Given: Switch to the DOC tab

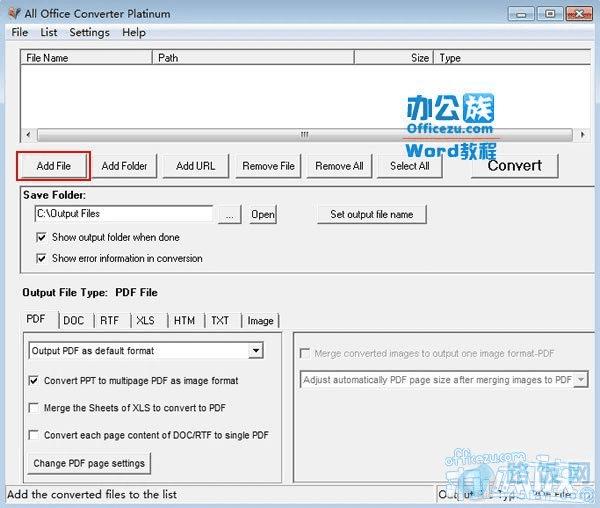Looking at the screenshot, I should point(74,320).
